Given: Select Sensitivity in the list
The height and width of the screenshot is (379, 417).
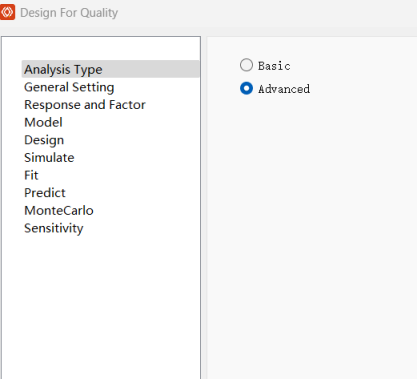Looking at the screenshot, I should point(54,228).
